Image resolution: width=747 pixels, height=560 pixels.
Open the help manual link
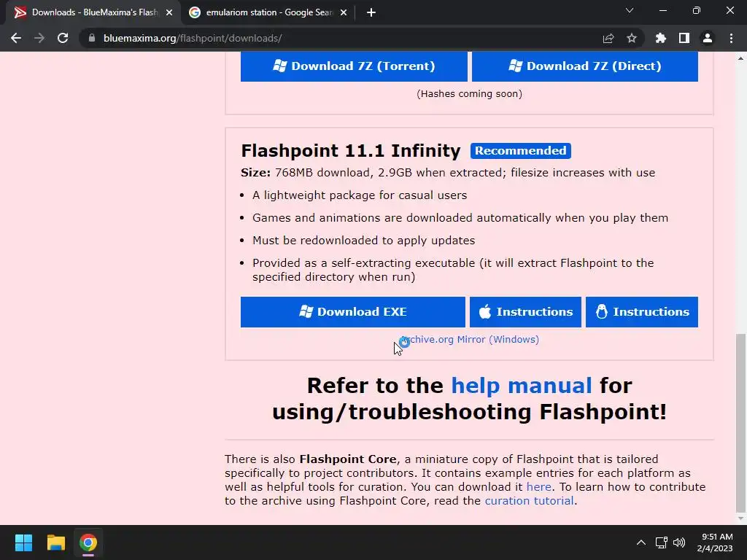pyautogui.click(x=521, y=385)
